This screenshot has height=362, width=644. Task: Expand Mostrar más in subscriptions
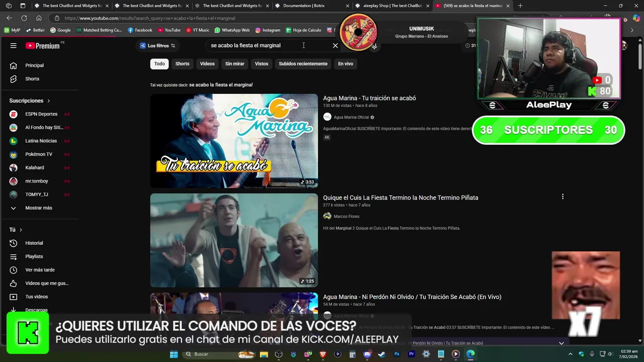coord(39,208)
